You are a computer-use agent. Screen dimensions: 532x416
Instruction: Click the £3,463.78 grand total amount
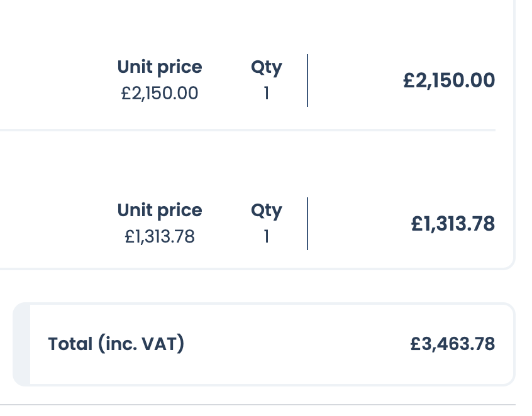click(x=453, y=344)
